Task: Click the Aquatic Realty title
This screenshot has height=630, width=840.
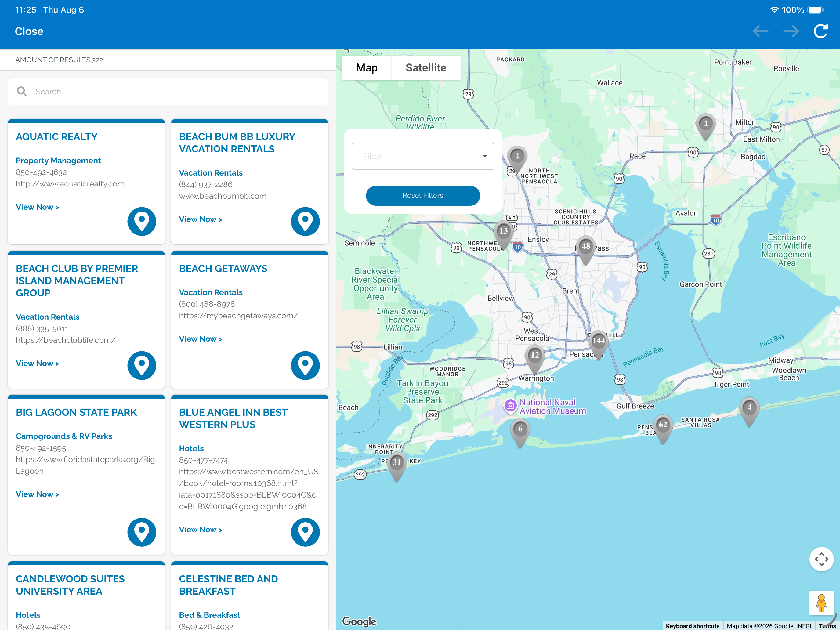Action: click(x=56, y=137)
